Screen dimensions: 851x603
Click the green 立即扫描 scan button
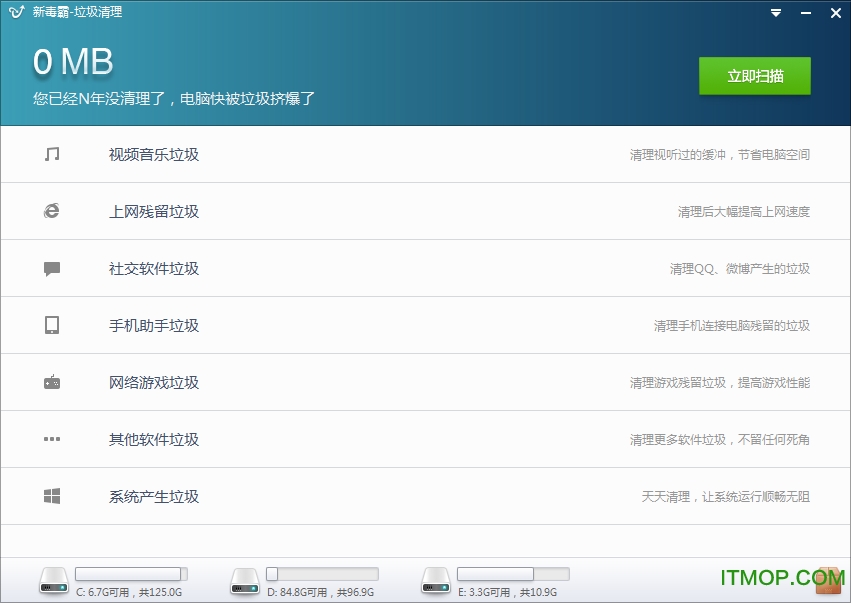coord(755,76)
